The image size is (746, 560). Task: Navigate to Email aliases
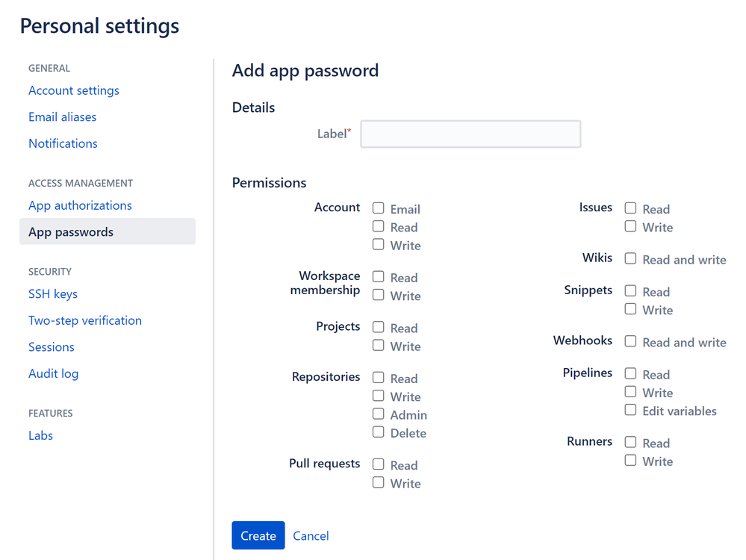coord(62,116)
